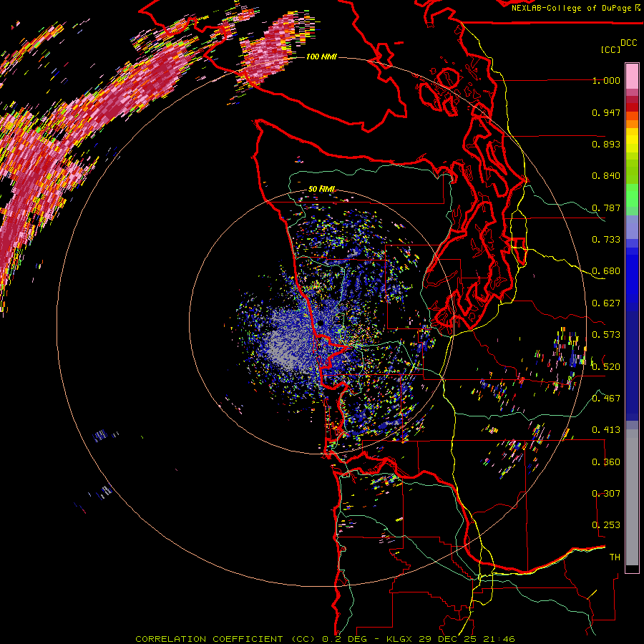
Task: Click the 0.947 scale value
Action: tap(606, 112)
